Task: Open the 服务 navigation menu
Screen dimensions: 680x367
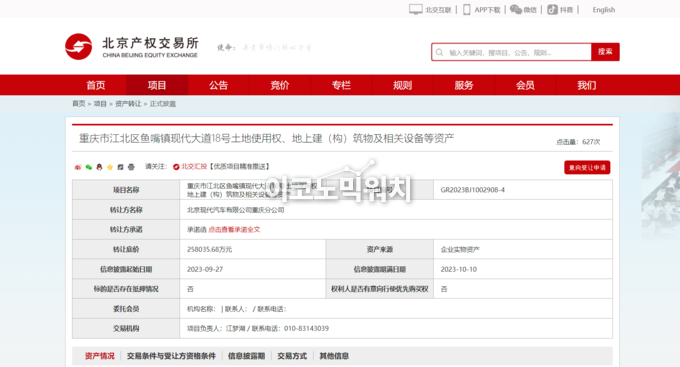Action: pos(464,85)
